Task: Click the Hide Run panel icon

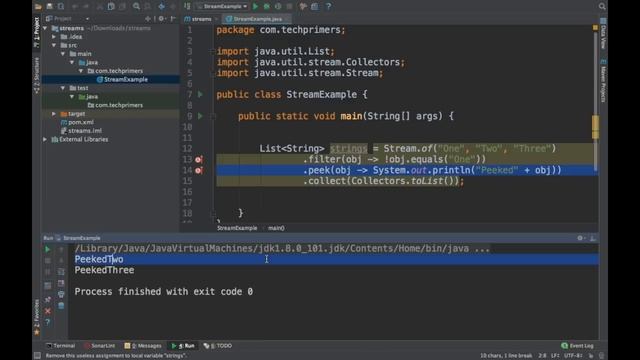Action: pos(593,238)
